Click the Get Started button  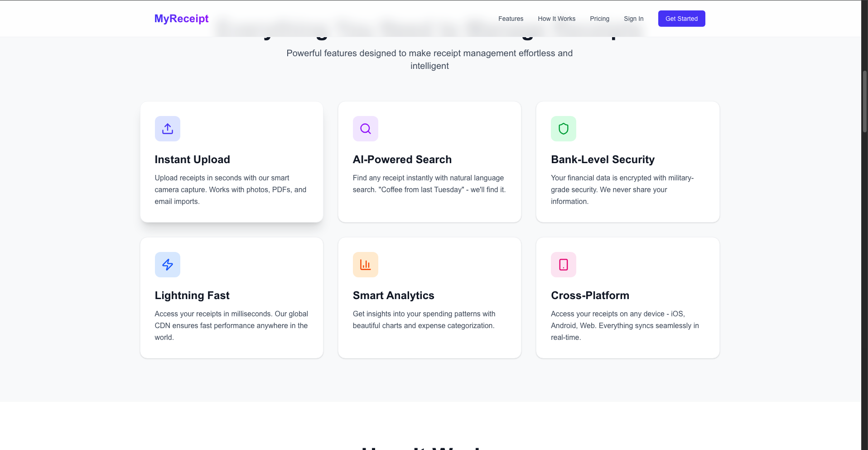pos(681,19)
